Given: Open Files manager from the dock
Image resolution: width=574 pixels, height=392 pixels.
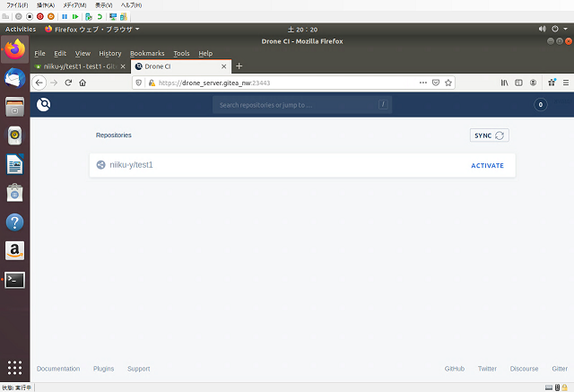Looking at the screenshot, I should pos(14,107).
